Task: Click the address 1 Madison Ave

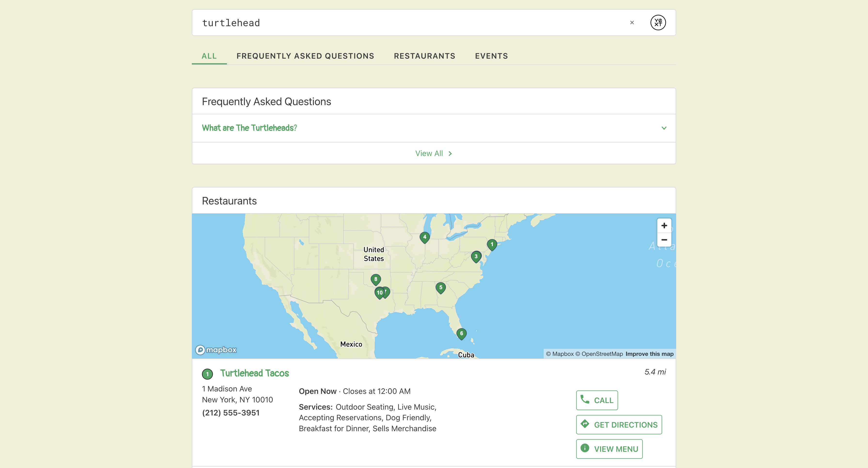Action: click(227, 389)
